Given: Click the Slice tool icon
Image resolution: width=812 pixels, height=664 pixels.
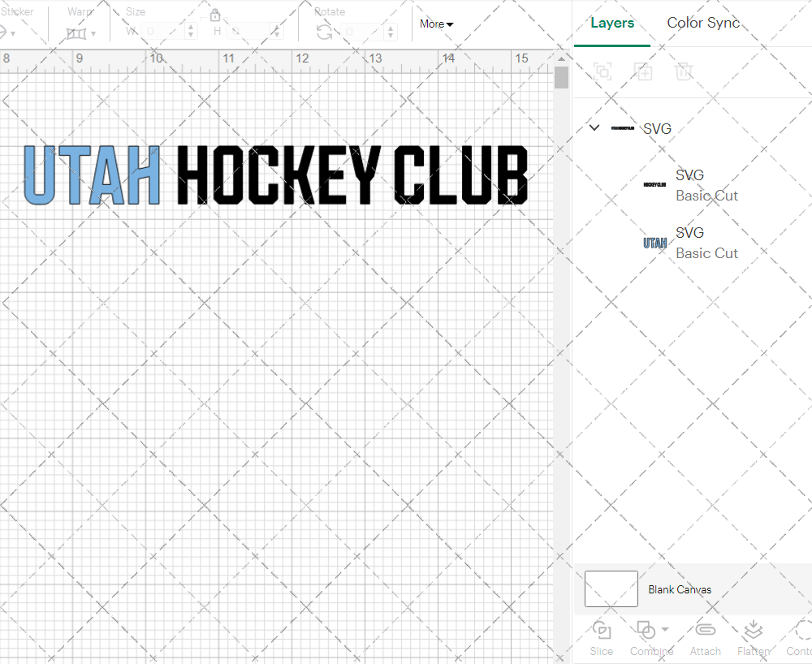Looking at the screenshot, I should point(602,630).
